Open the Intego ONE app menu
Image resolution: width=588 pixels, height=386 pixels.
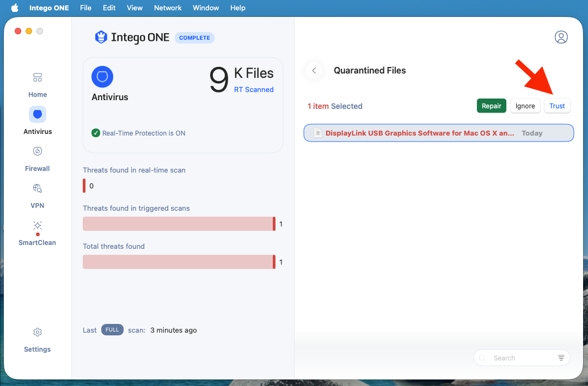(x=49, y=8)
